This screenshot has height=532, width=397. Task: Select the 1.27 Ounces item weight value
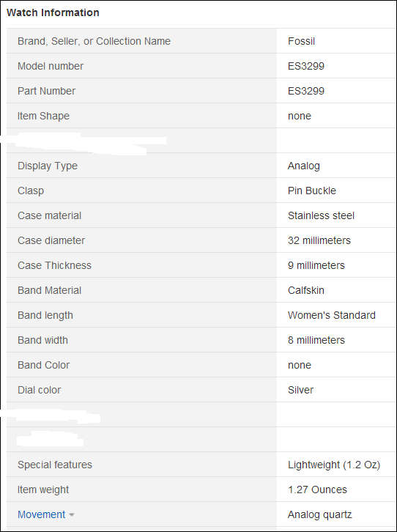tap(317, 489)
